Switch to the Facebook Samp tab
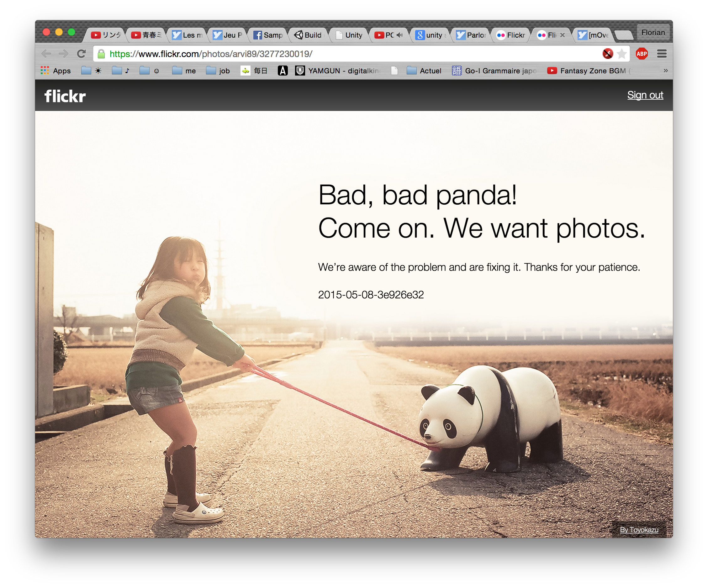 (268, 35)
